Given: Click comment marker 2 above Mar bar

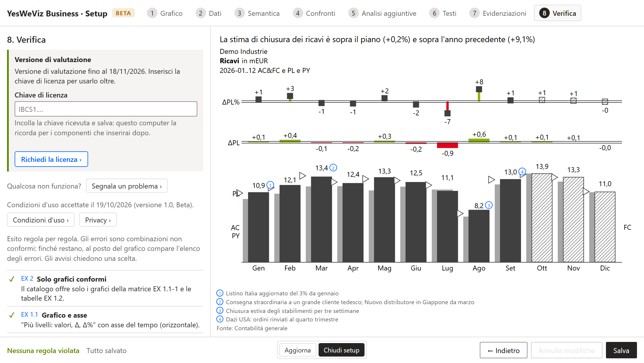Looking at the screenshot, I should (x=333, y=168).
